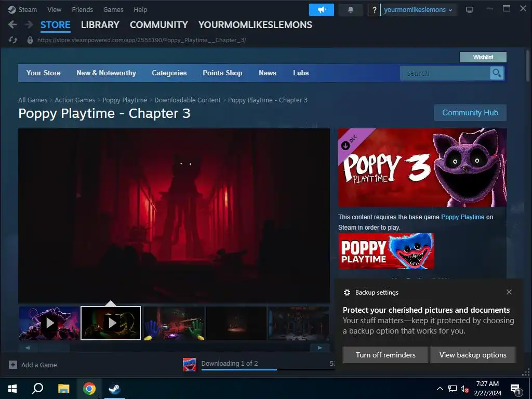
Task: Select the screenshot with blue and green hands
Action: (x=174, y=323)
